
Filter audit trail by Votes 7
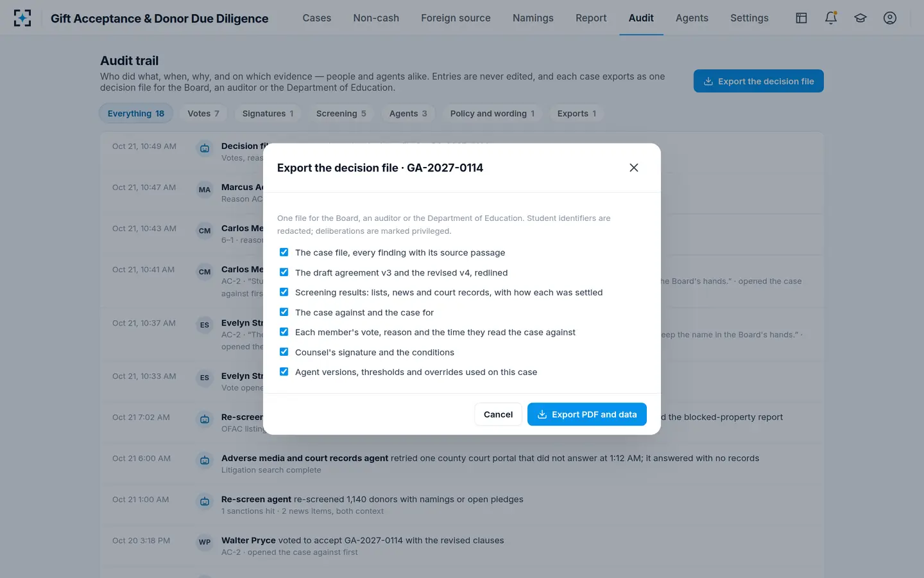pyautogui.click(x=203, y=114)
